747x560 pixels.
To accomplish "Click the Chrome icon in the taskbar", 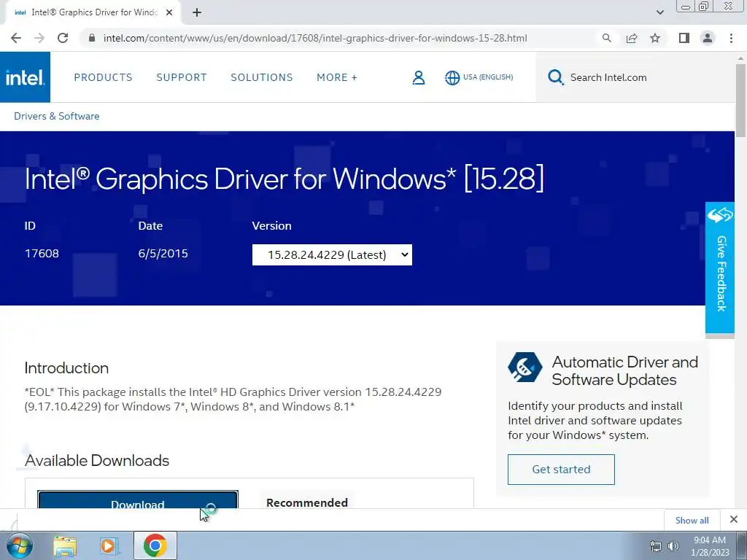I will click(x=155, y=545).
